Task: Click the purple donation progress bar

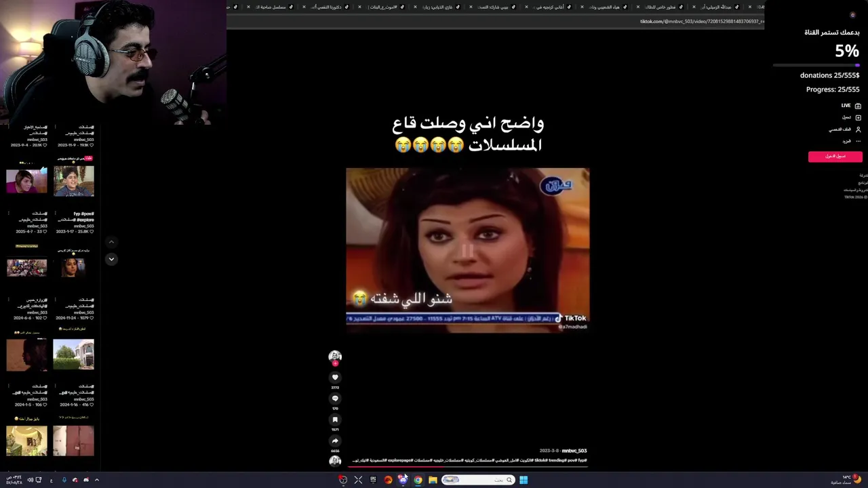Action: (x=816, y=65)
